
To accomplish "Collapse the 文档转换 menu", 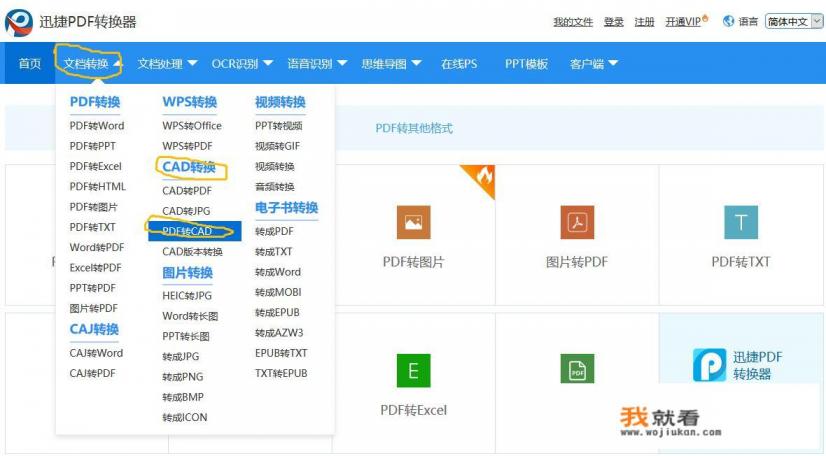I will click(92, 64).
